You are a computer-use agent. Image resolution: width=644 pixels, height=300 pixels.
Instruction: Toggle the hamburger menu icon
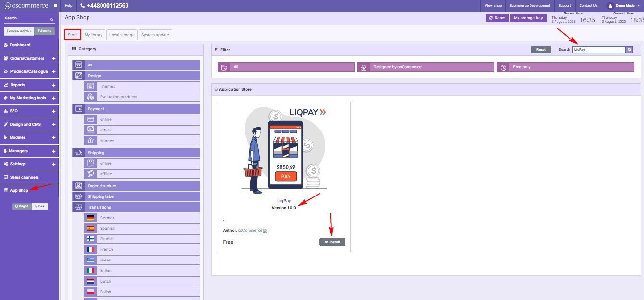point(55,5)
